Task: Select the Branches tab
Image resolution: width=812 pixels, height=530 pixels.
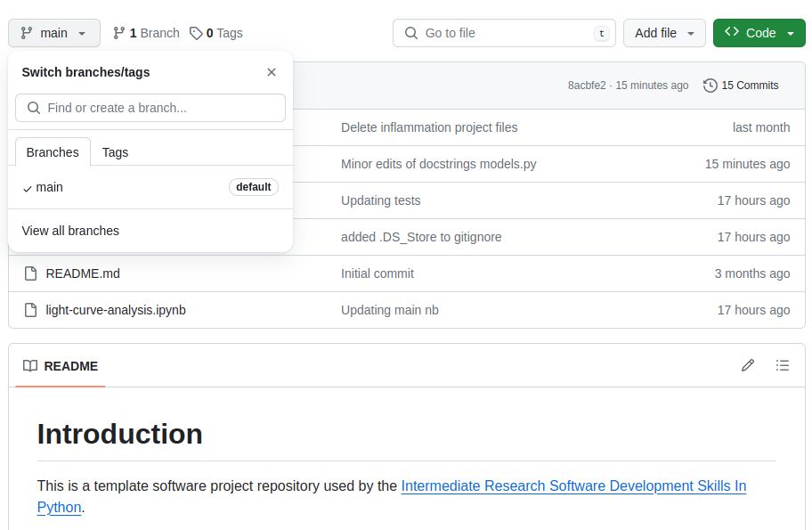Action: point(53,152)
